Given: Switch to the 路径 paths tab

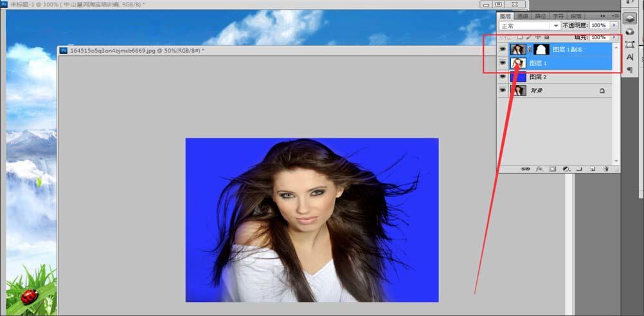Looking at the screenshot, I should (541, 16).
